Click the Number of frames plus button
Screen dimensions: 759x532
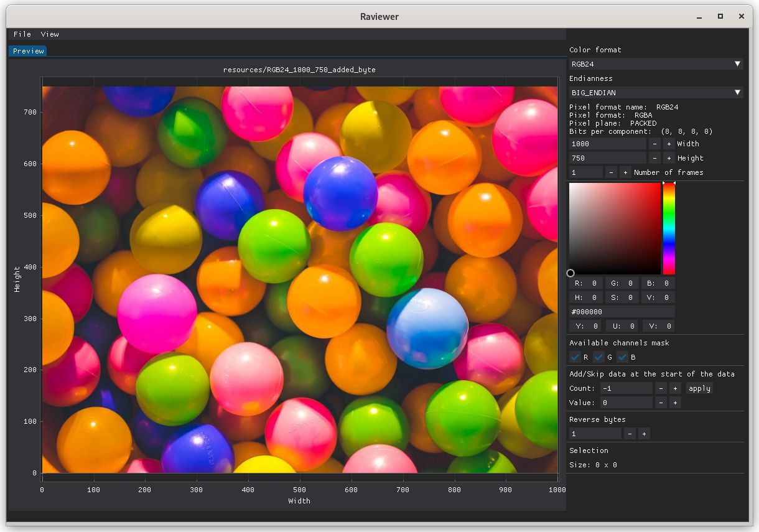tap(625, 172)
